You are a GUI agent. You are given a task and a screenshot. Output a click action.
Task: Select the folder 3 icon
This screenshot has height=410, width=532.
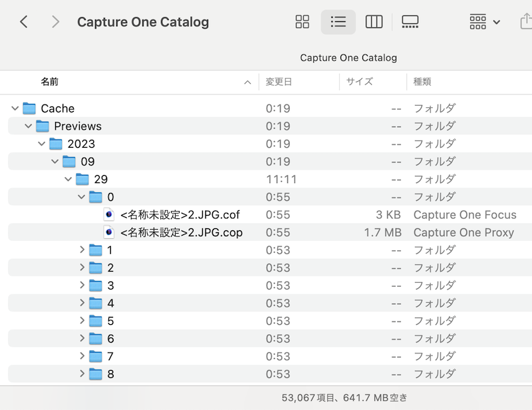pyautogui.click(x=95, y=286)
